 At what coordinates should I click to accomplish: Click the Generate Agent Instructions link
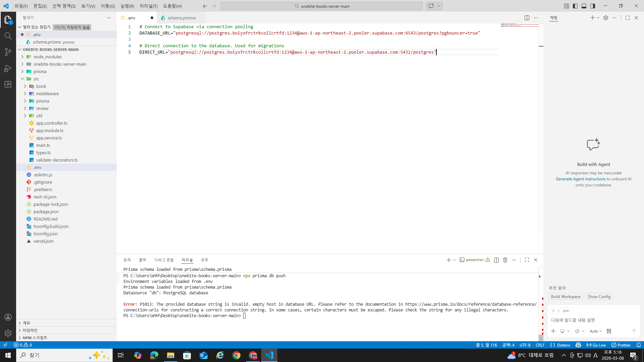(x=581, y=179)
